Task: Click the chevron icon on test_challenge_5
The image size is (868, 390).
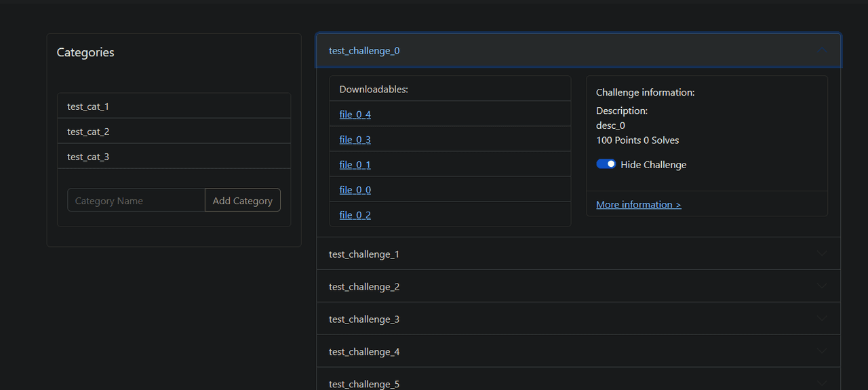Action: point(821,383)
